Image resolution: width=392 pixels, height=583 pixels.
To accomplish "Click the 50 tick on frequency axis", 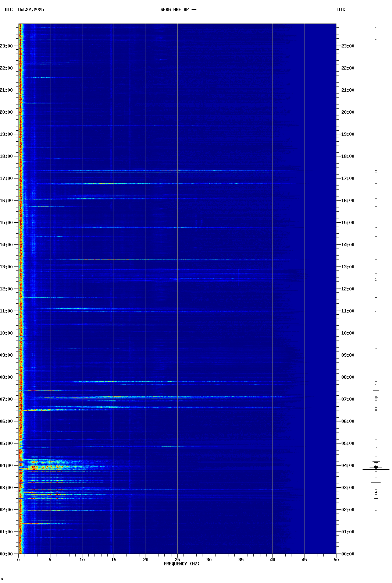I will 336,560.
